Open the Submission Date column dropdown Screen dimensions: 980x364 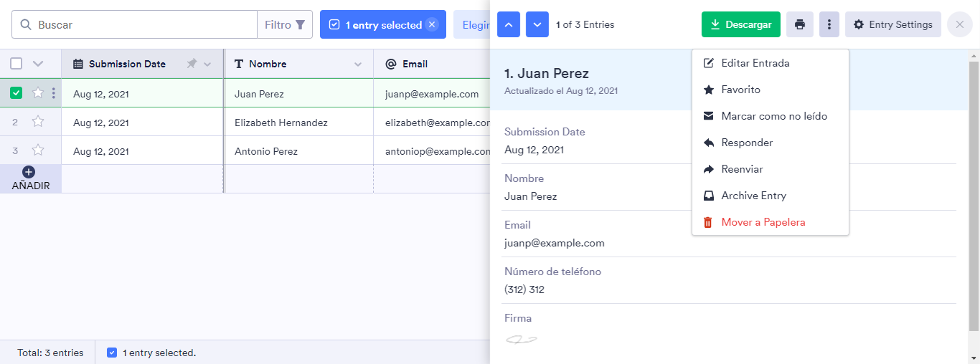pos(207,64)
